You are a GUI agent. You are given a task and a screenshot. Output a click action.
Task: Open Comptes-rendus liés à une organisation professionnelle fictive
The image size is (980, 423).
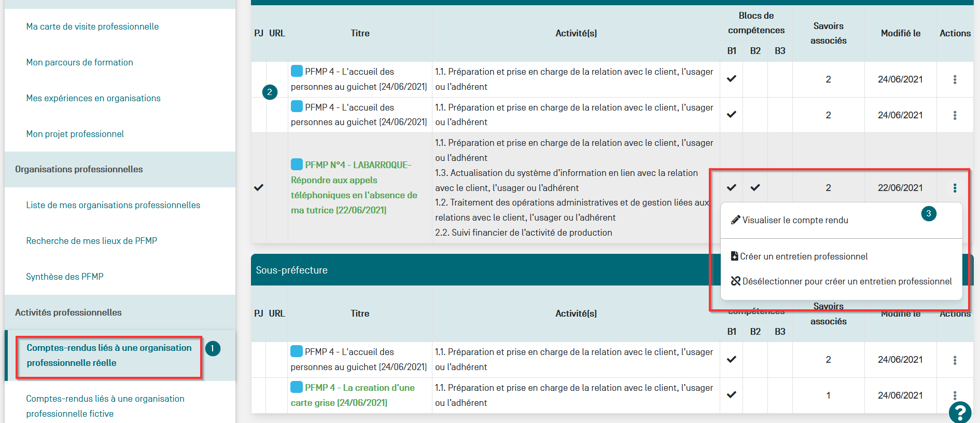(x=105, y=406)
